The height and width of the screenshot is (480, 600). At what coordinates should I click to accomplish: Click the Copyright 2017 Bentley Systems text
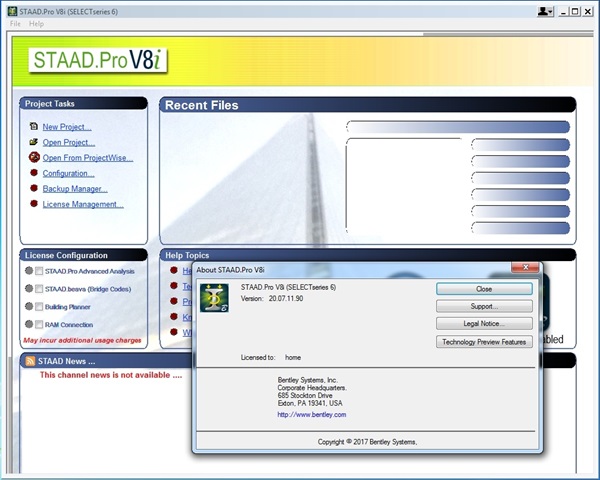pyautogui.click(x=367, y=442)
